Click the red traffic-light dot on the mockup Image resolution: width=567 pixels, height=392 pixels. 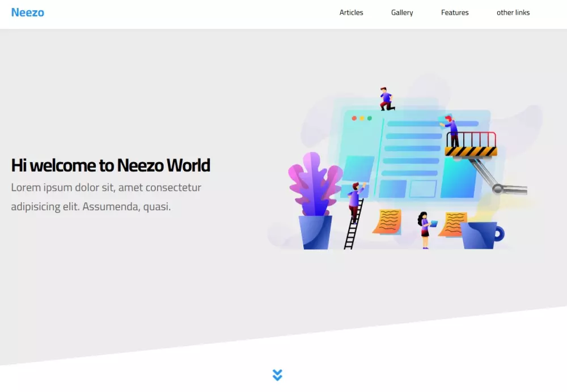(354, 118)
